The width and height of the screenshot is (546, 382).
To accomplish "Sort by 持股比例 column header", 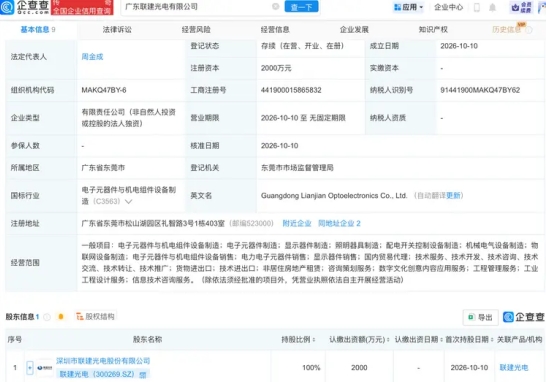I will pyautogui.click(x=298, y=339).
